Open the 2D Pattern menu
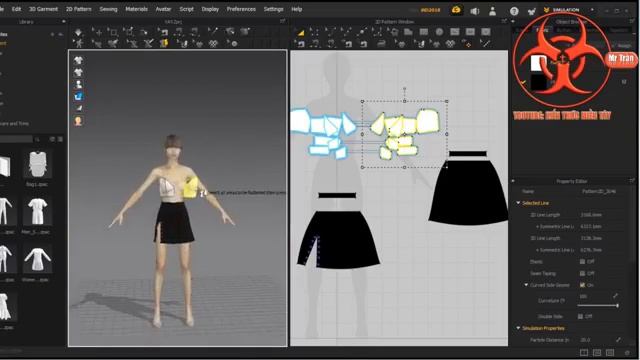This screenshot has height=360, width=640. coord(79,9)
